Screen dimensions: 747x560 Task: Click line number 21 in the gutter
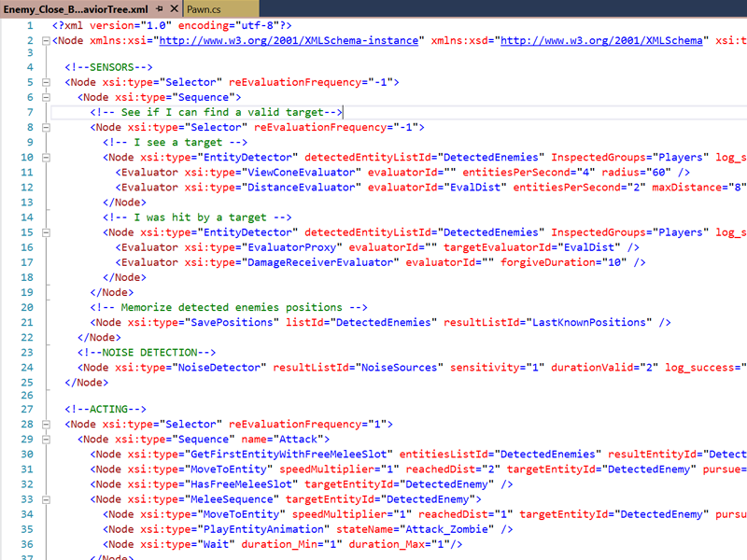pyautogui.click(x=27, y=322)
